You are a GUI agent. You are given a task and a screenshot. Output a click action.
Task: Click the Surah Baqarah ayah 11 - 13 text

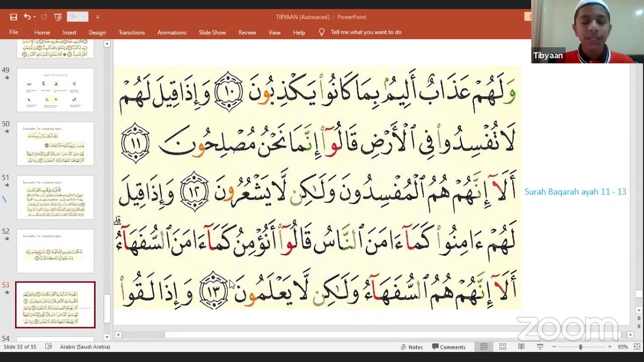pyautogui.click(x=575, y=192)
